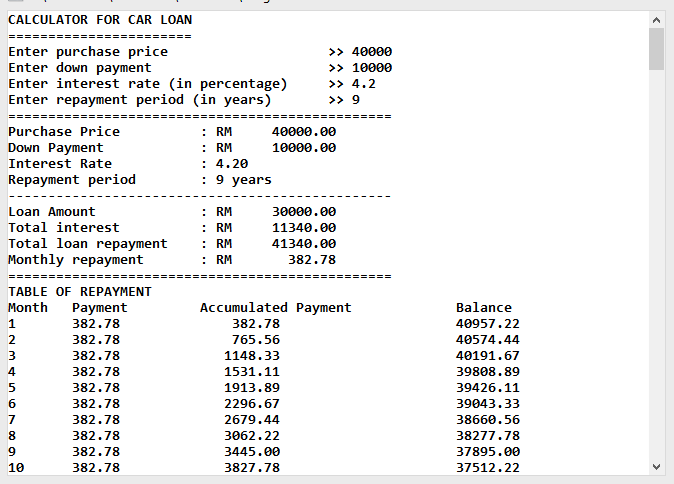Click the scrollbar down arrow
This screenshot has width=674, height=484.
pos(656,467)
